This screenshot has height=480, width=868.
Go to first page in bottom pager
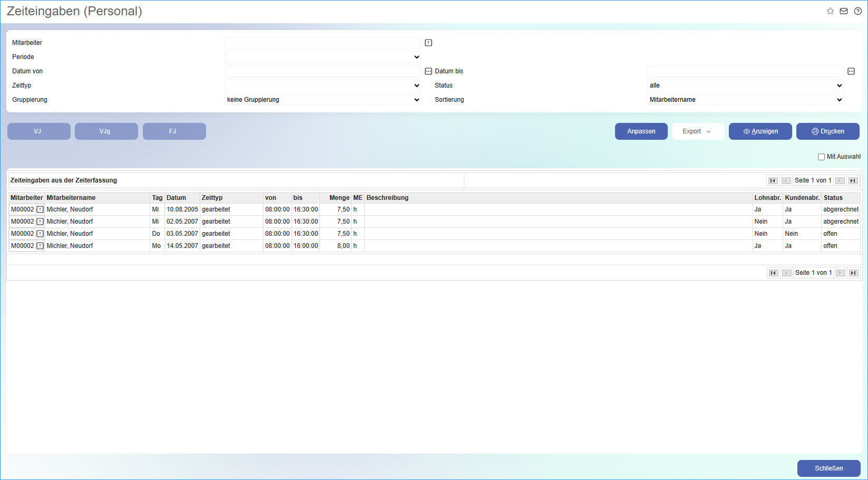(x=773, y=273)
